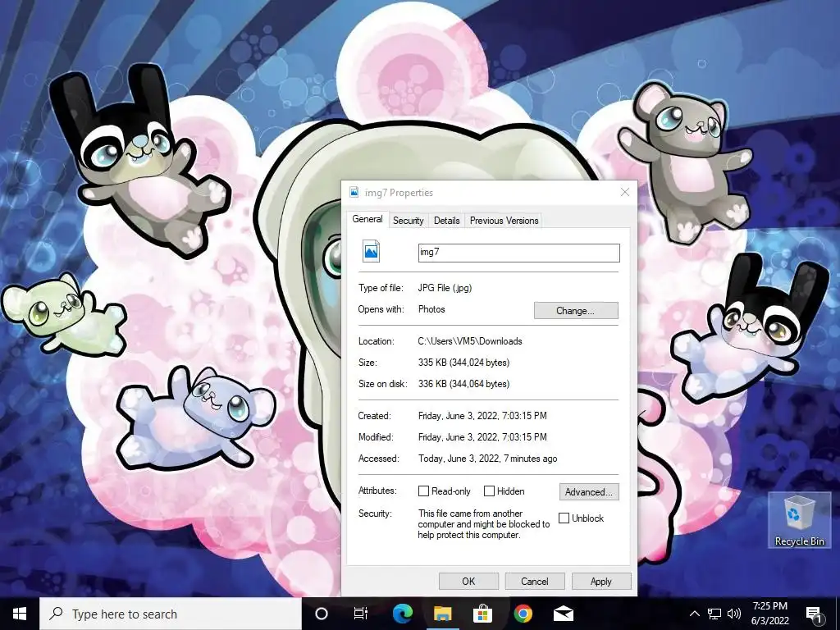840x630 pixels.
Task: Launch Google Chrome from the taskbar
Action: click(523, 614)
